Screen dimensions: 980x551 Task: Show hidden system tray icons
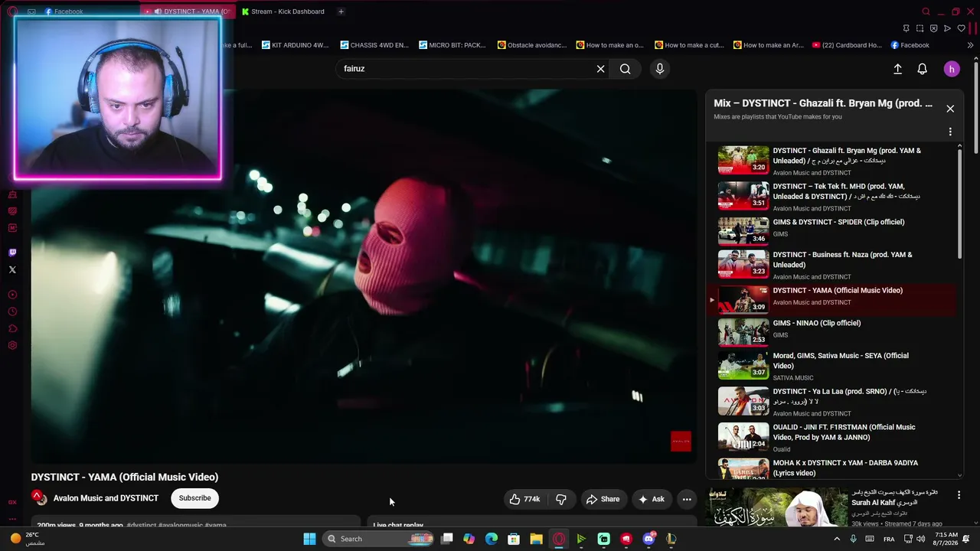837,539
